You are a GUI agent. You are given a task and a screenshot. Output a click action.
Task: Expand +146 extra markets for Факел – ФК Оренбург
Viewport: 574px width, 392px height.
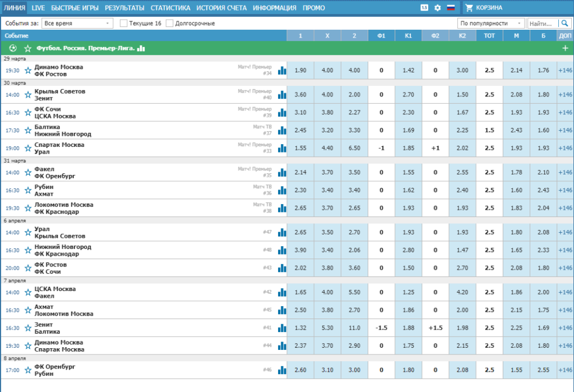click(x=565, y=173)
